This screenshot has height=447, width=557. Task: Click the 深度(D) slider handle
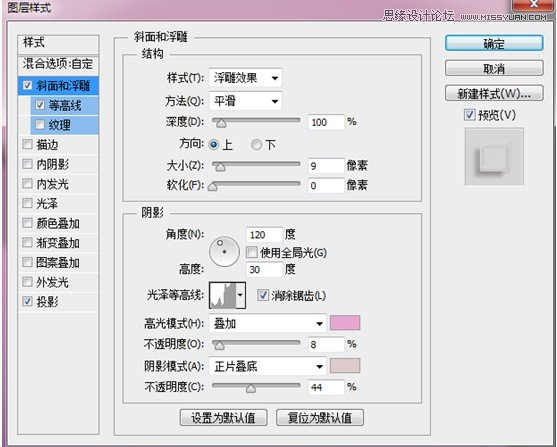click(x=221, y=123)
